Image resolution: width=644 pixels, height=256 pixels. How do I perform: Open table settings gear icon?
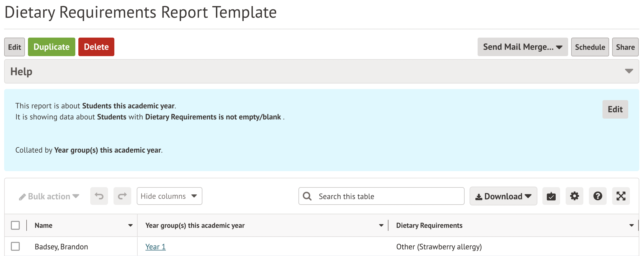click(574, 196)
